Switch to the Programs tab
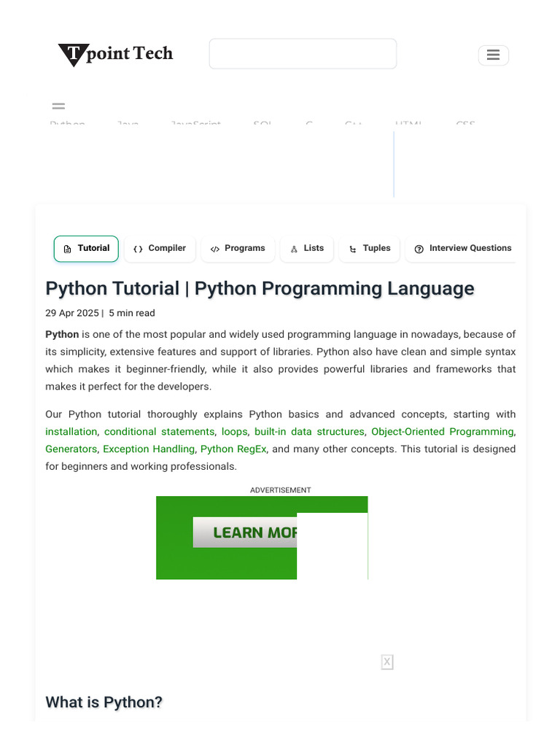This screenshot has height=747, width=560. tap(238, 249)
